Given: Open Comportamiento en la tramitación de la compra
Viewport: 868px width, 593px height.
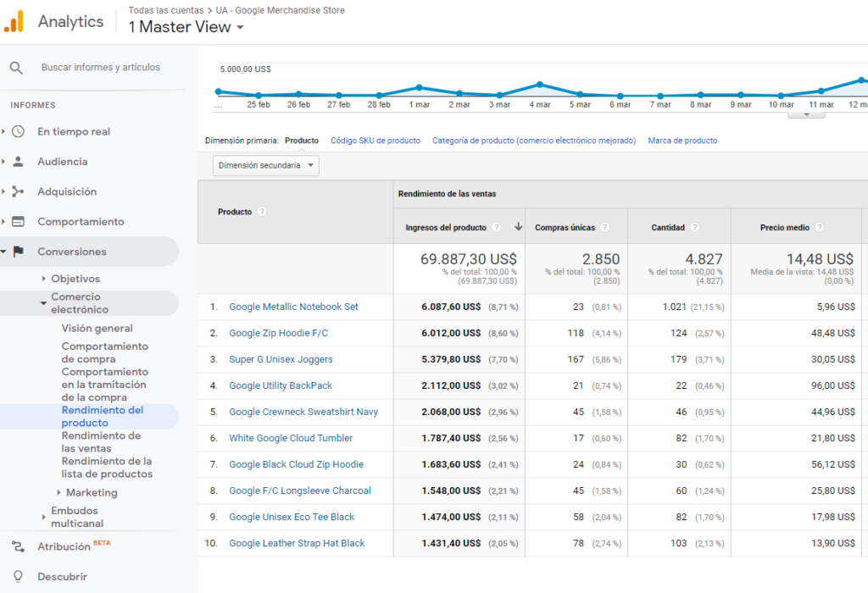Looking at the screenshot, I should tap(104, 385).
